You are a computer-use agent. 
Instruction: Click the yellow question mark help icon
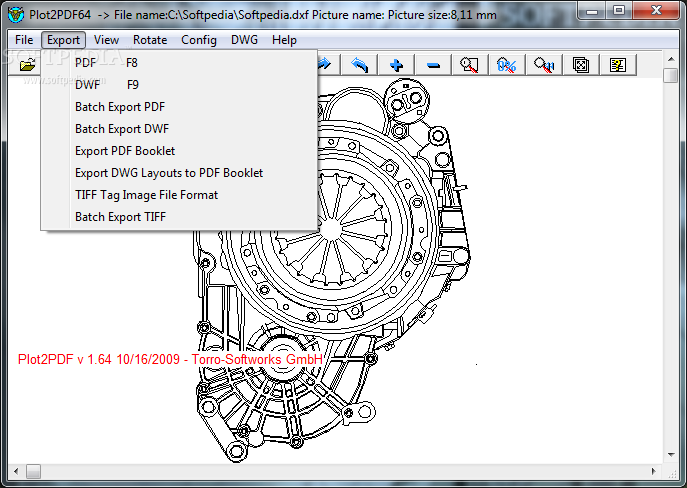[x=618, y=65]
